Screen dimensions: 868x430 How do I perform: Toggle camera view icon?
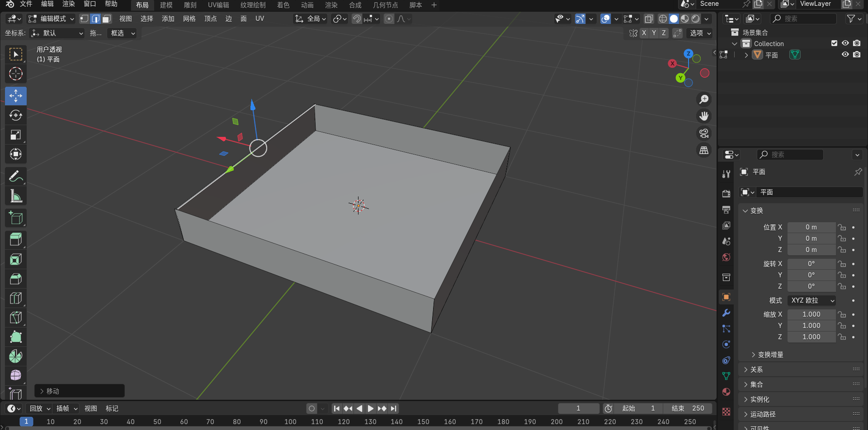[x=704, y=133]
